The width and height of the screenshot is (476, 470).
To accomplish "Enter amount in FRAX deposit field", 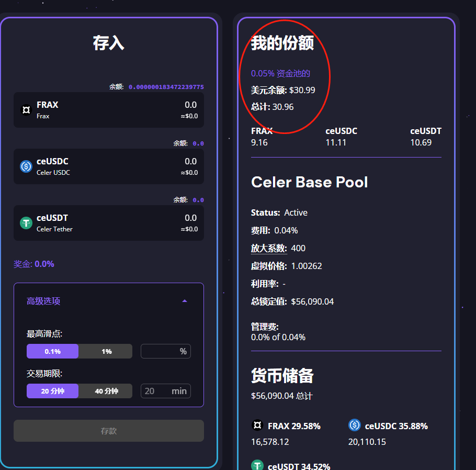I will [x=157, y=105].
